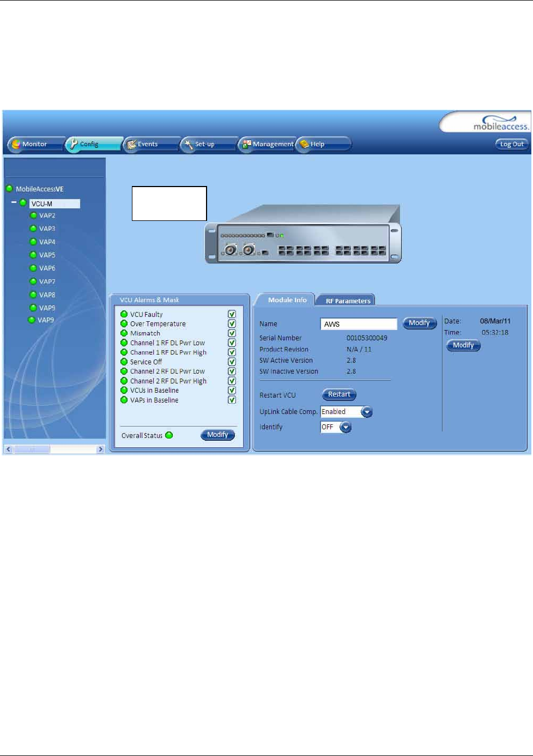Collapse the VCU-M tree node
Screen dimensions: 533x756
click(x=14, y=202)
